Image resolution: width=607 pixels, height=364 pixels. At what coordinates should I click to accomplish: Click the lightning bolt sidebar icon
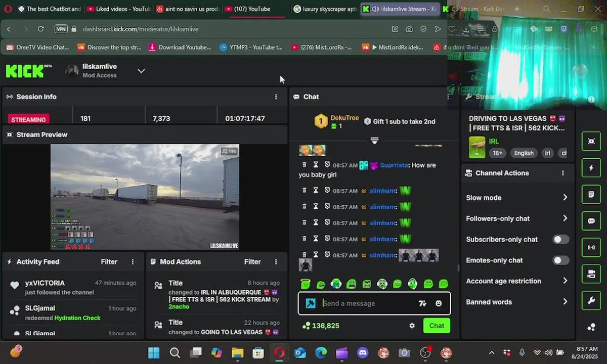[591, 168]
